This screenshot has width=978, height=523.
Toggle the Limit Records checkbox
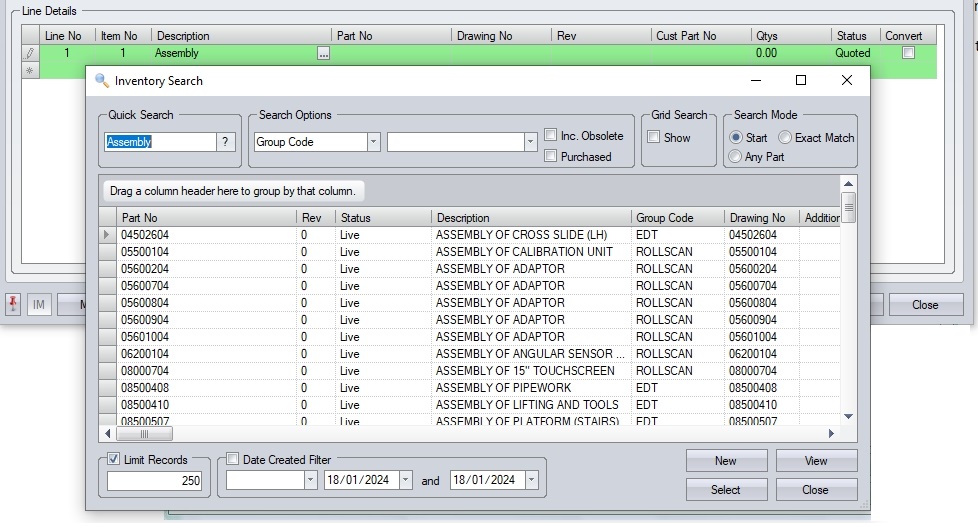[115, 460]
